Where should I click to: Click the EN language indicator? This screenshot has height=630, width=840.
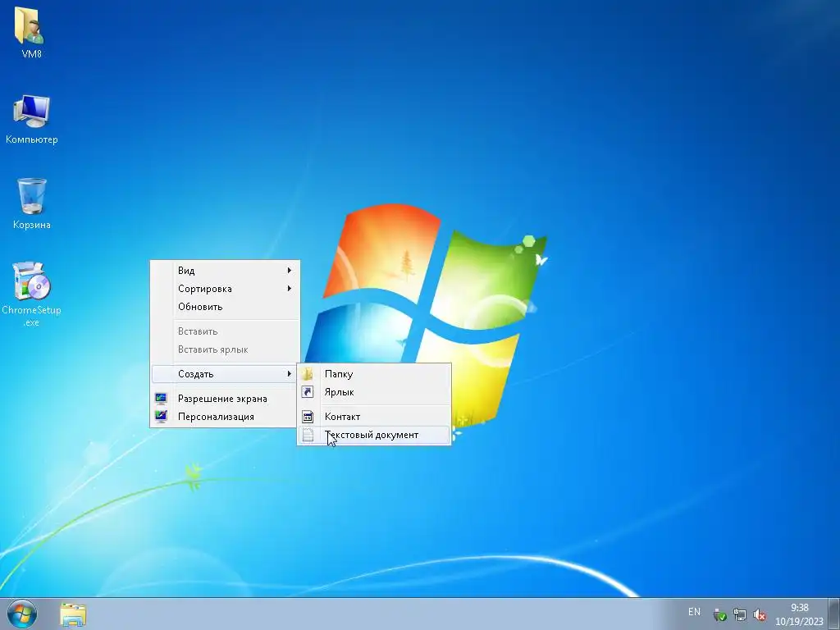[694, 612]
